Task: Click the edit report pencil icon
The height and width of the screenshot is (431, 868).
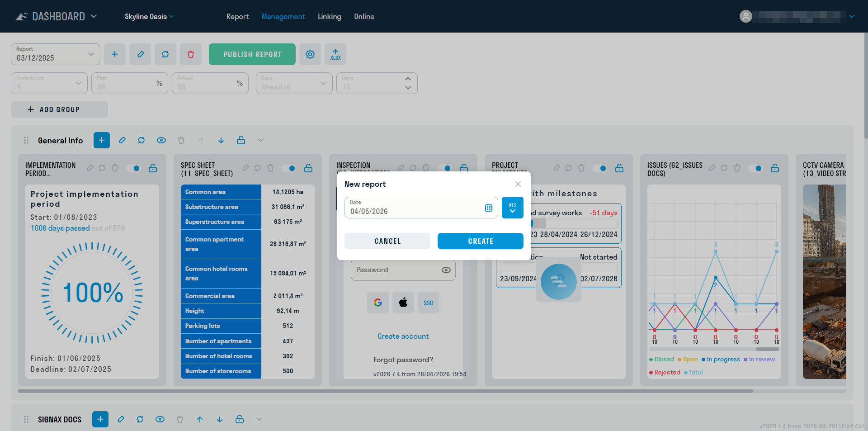Action: [x=140, y=54]
